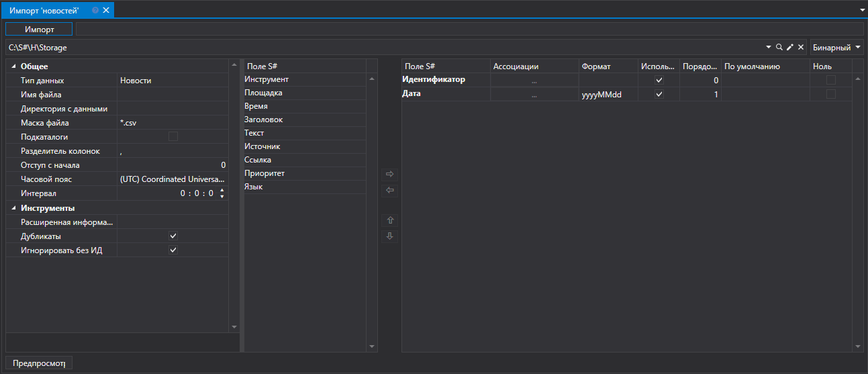Move field right with the right arrow button

390,175
